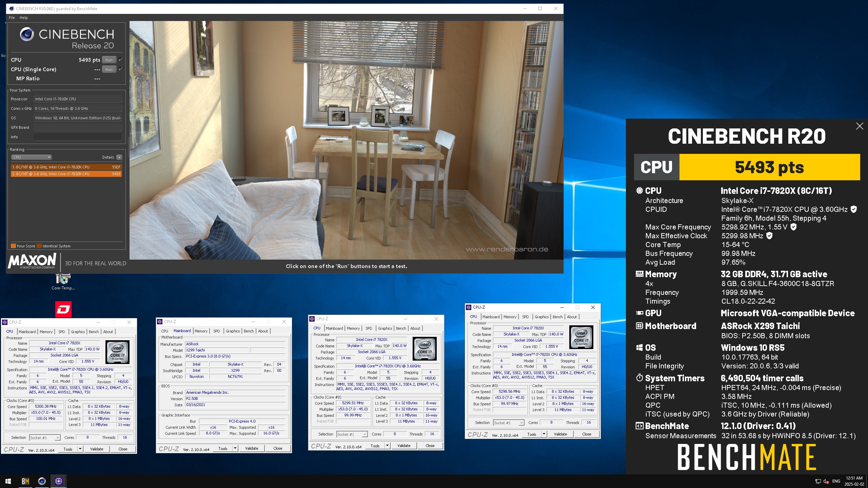
Task: Switch to Memory tab in ASRock Mainboard CPU-Z
Action: (x=201, y=331)
